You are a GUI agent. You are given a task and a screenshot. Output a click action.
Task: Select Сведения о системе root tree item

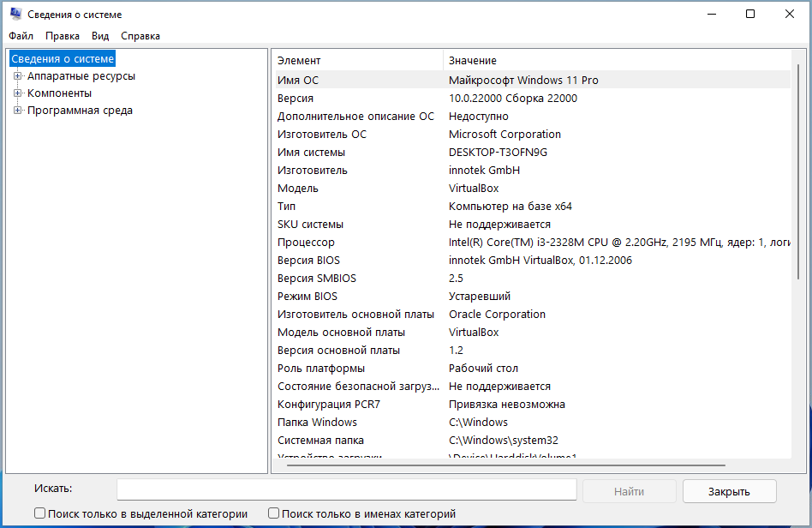pyautogui.click(x=63, y=59)
